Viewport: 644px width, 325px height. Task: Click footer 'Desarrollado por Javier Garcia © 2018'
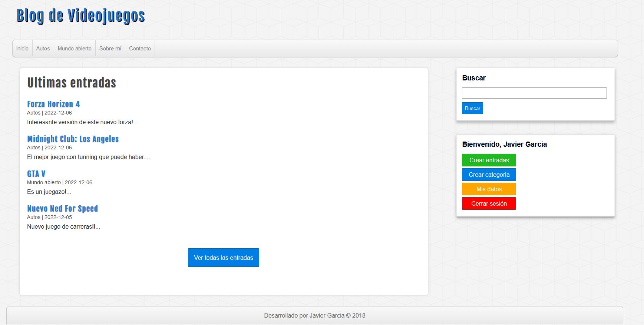pyautogui.click(x=315, y=315)
